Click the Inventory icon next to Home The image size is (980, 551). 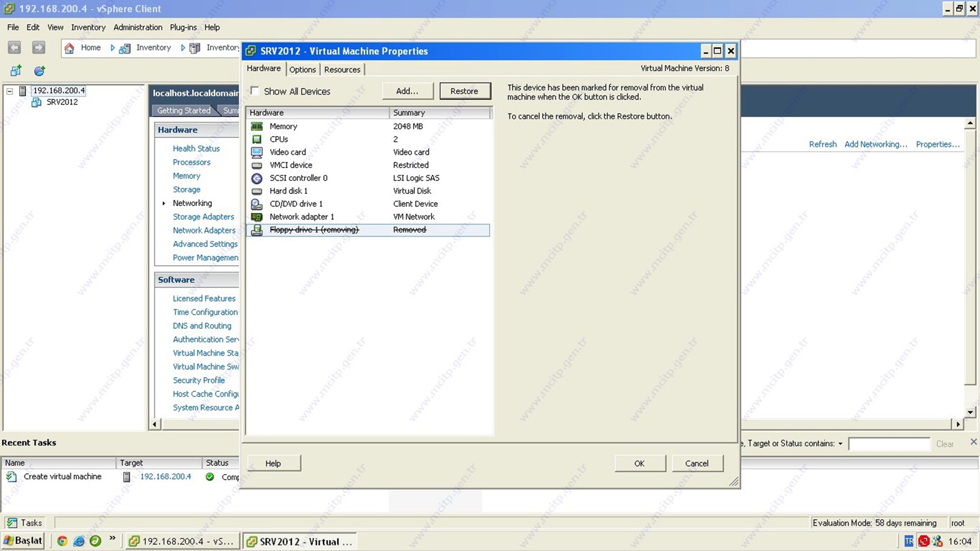pos(125,48)
